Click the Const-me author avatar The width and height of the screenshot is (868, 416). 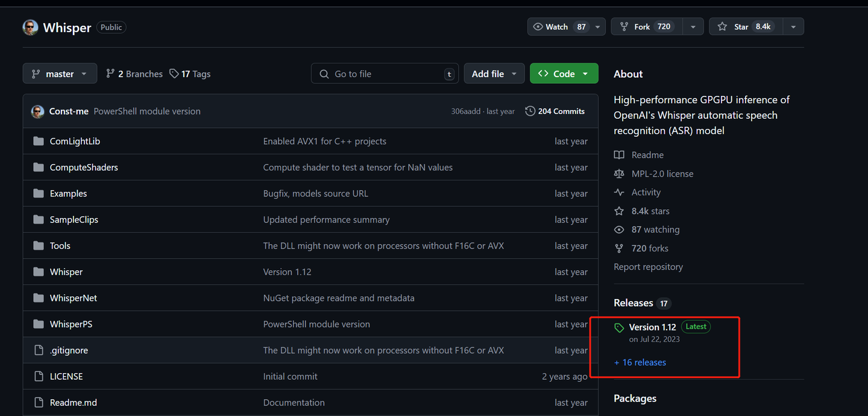click(38, 111)
